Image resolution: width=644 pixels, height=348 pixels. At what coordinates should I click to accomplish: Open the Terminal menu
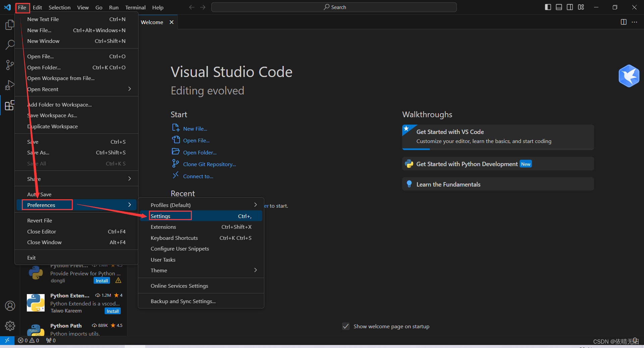(x=135, y=7)
